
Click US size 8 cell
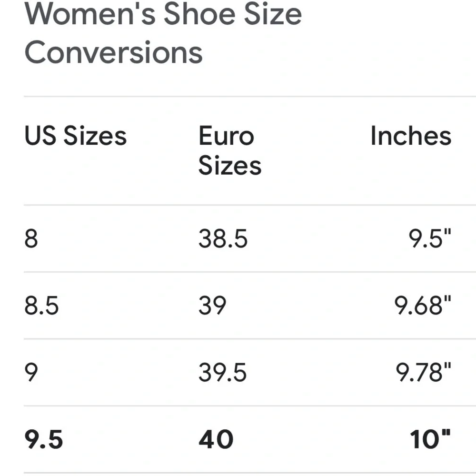point(31,238)
